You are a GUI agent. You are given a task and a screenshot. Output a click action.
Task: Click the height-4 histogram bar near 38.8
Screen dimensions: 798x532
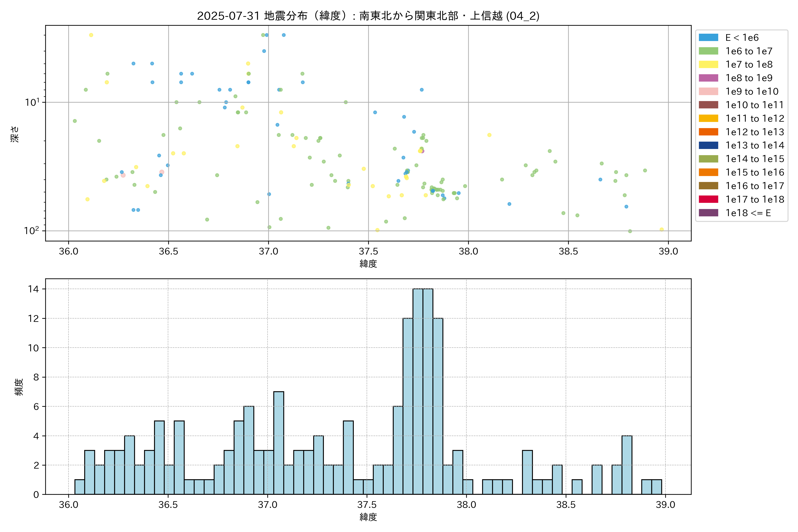point(627,465)
